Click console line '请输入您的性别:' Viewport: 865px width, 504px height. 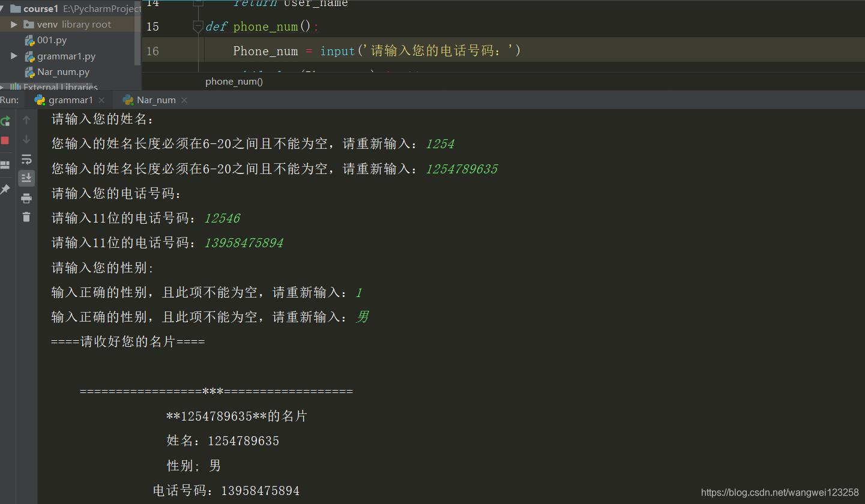(x=103, y=268)
